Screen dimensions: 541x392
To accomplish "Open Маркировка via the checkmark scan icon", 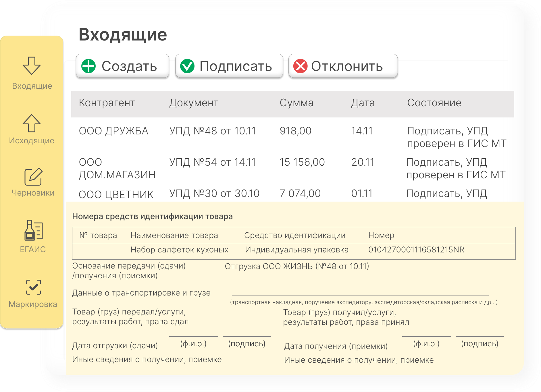I will tap(33, 287).
